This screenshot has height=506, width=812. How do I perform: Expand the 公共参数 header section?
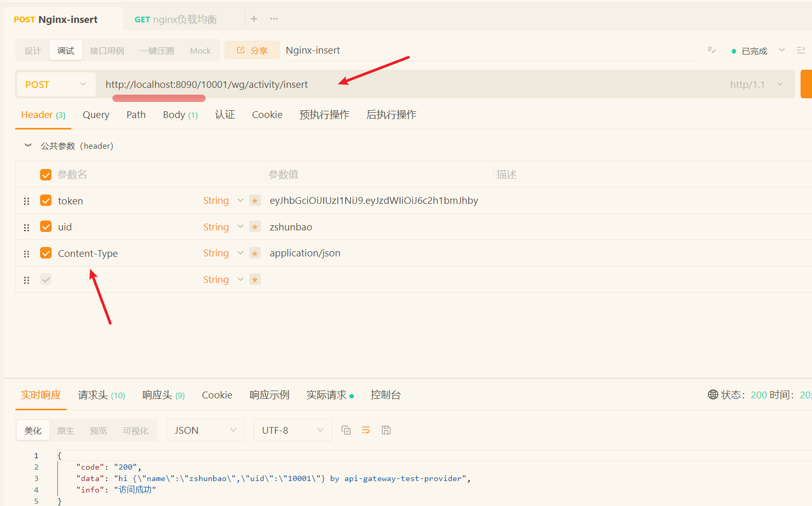pos(28,146)
